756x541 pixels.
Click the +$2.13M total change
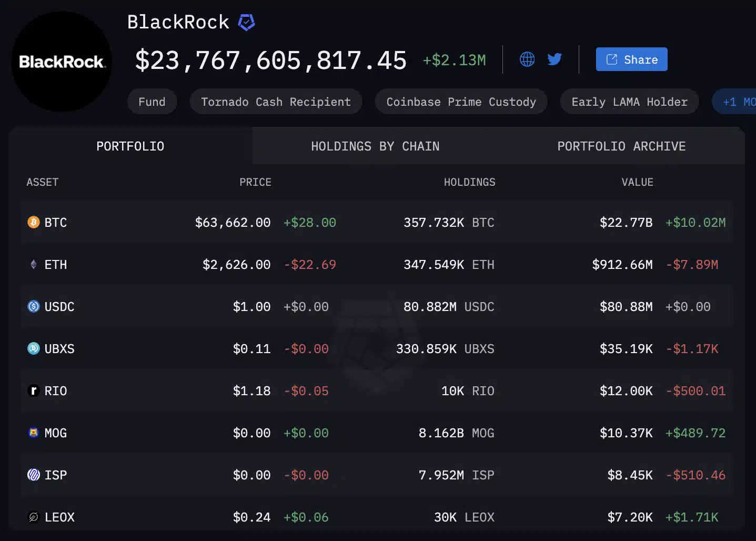455,60
